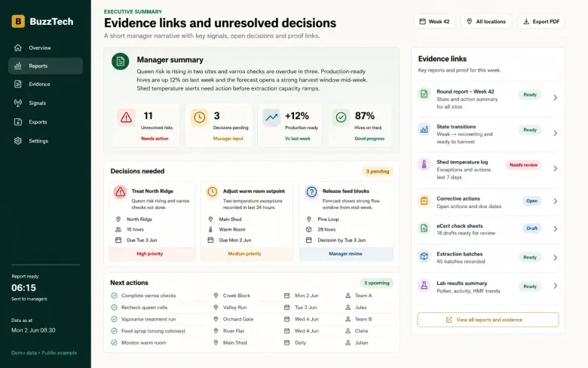Click the Creek Block location
This screenshot has height=368, width=588.
tap(237, 296)
